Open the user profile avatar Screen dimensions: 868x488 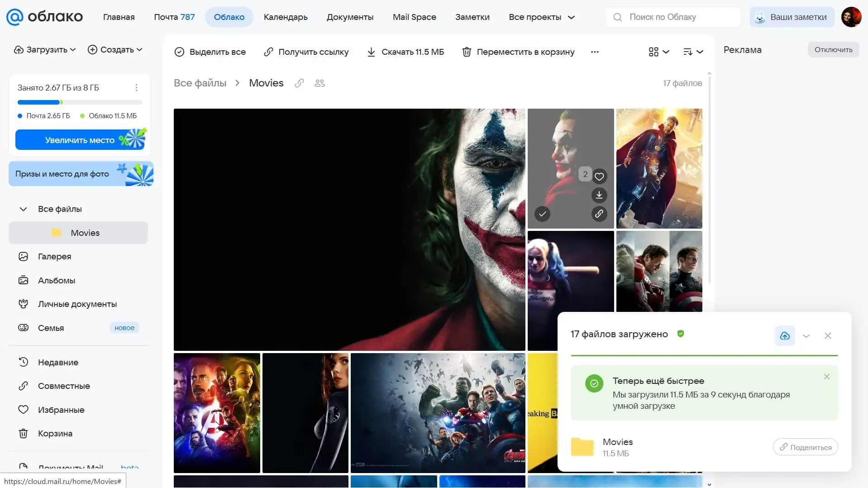pos(851,17)
